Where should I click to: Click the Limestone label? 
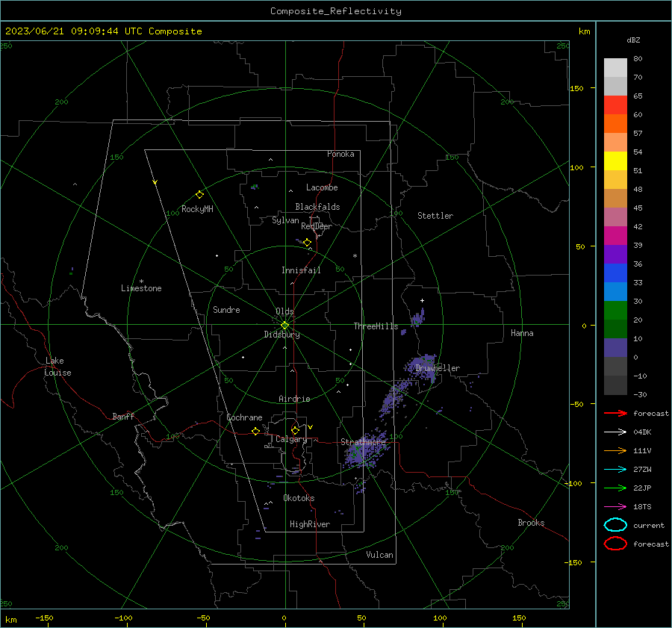tap(141, 288)
